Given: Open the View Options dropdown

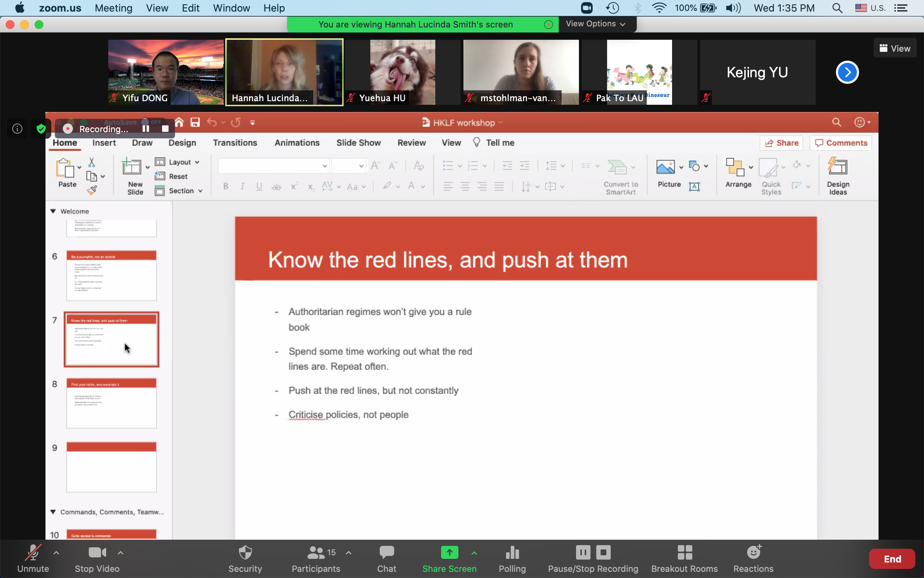Looking at the screenshot, I should 596,24.
